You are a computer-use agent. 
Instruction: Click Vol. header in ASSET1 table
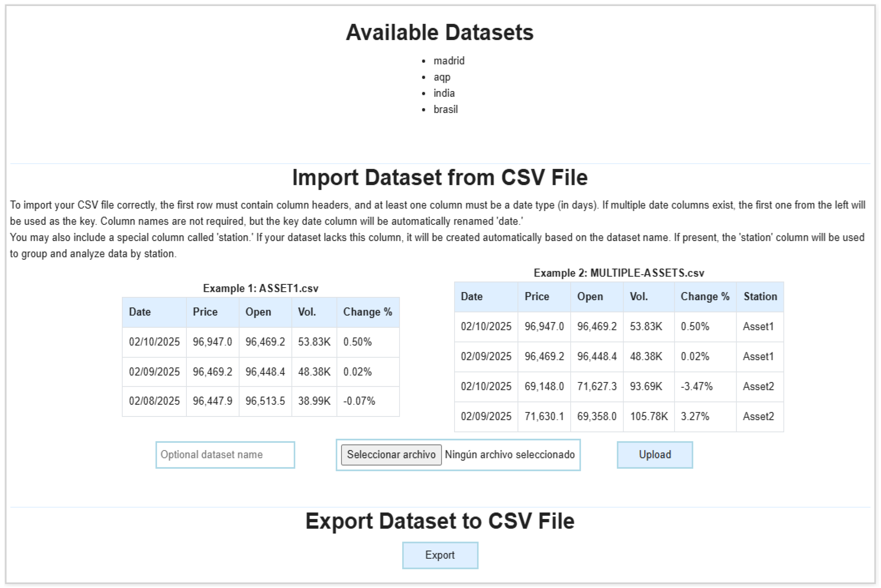[x=314, y=312]
